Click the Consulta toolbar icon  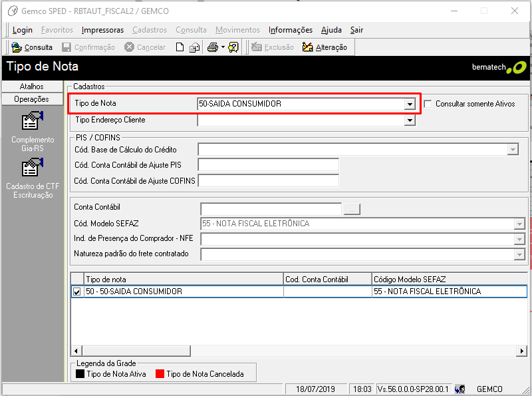point(17,47)
